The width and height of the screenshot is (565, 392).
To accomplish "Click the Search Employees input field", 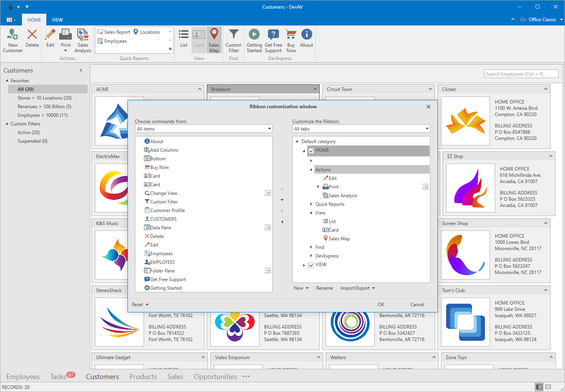I will (521, 74).
